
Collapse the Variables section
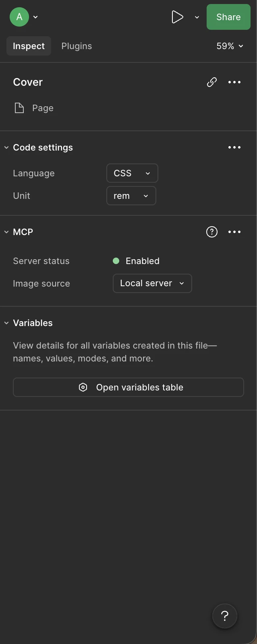pos(6,323)
